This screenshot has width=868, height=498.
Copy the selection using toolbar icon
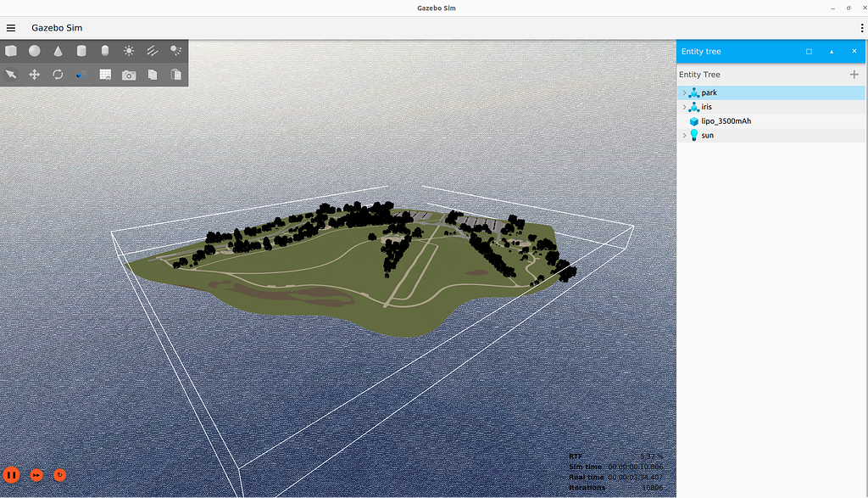point(153,75)
